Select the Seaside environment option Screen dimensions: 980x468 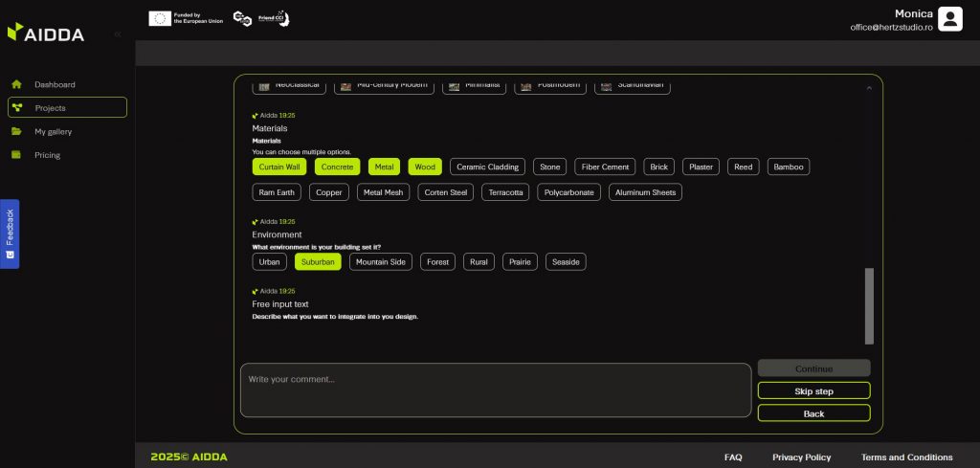pos(566,261)
